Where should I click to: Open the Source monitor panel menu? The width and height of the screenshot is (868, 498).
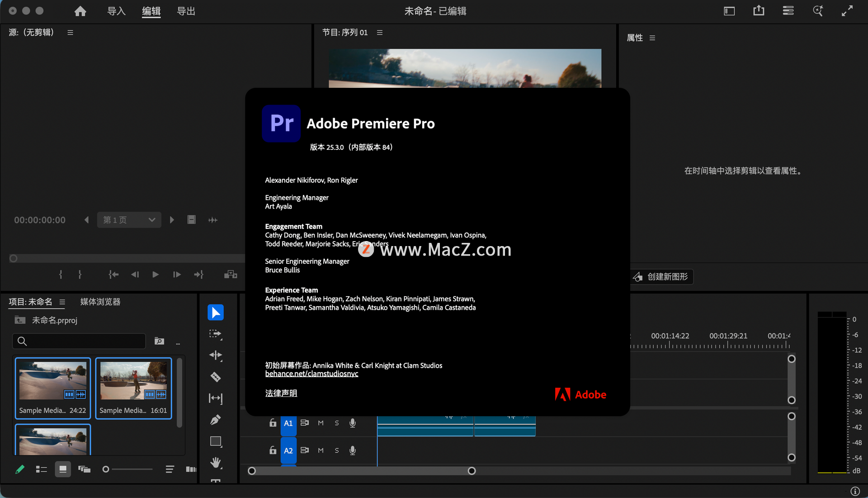(x=70, y=33)
